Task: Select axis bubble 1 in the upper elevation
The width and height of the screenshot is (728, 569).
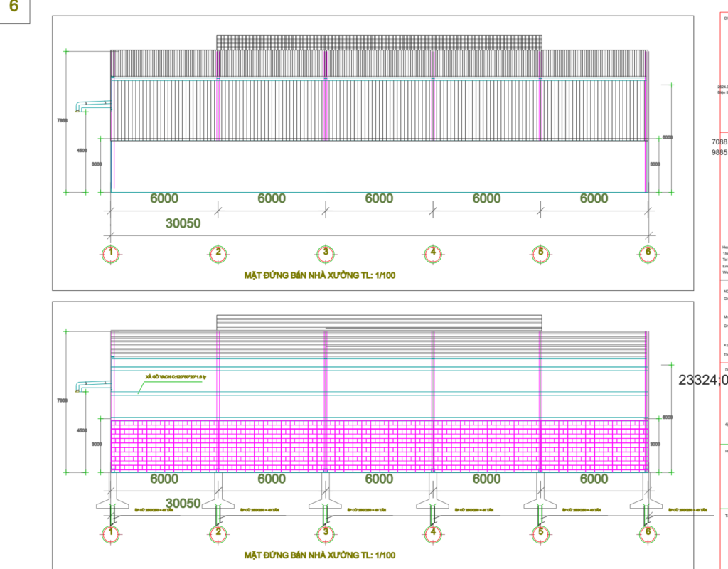Action: (x=110, y=254)
